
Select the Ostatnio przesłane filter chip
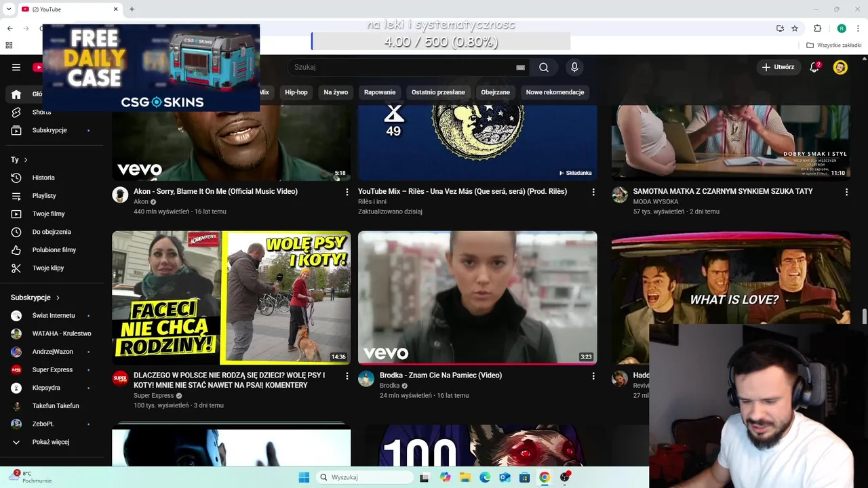pos(438,92)
